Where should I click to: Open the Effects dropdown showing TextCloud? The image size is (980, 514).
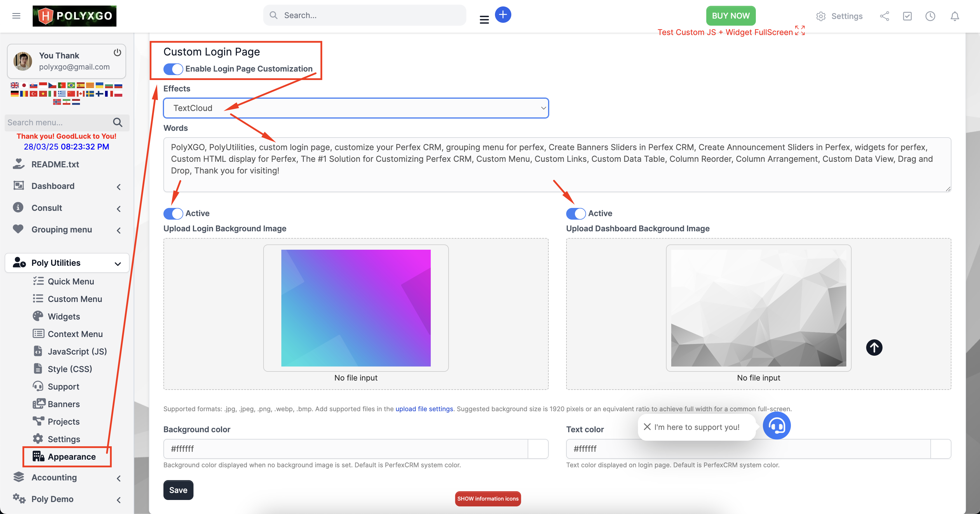pyautogui.click(x=356, y=108)
